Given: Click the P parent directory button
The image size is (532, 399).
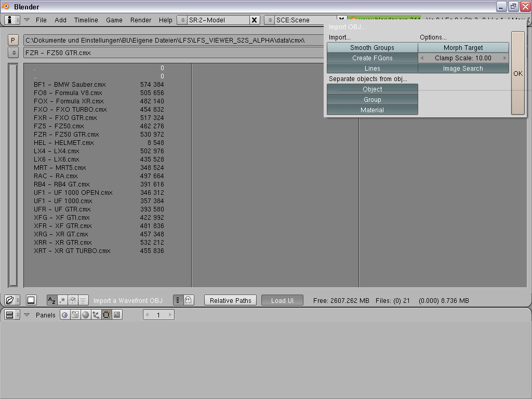Looking at the screenshot, I should pyautogui.click(x=13, y=41).
